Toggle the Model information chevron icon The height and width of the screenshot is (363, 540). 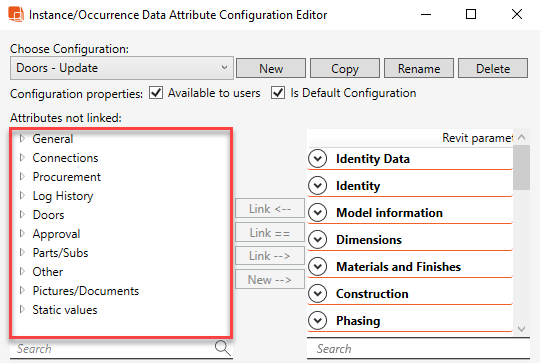pos(318,213)
